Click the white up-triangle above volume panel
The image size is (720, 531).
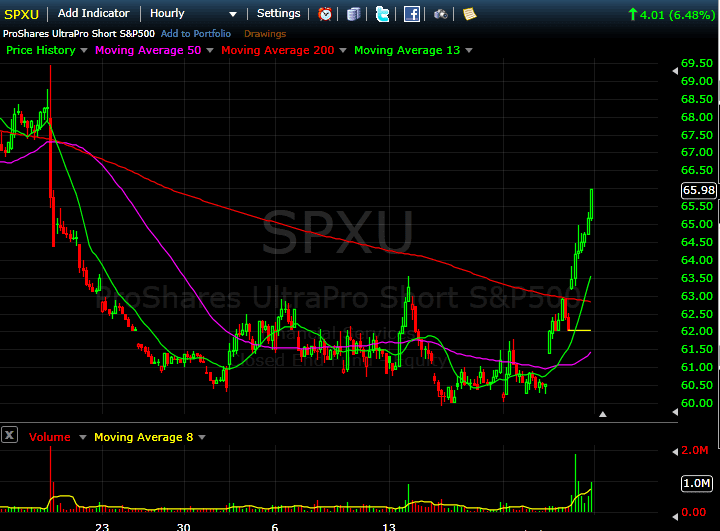(x=602, y=413)
